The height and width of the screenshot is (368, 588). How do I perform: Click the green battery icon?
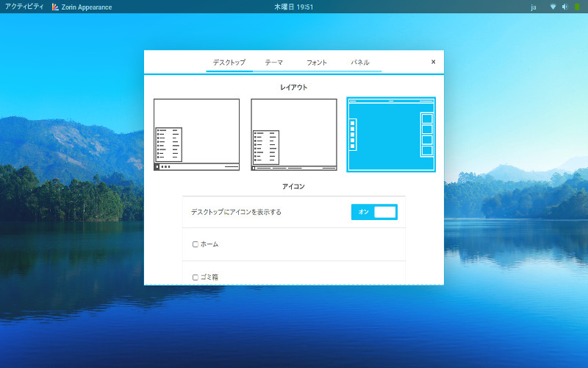pyautogui.click(x=577, y=7)
